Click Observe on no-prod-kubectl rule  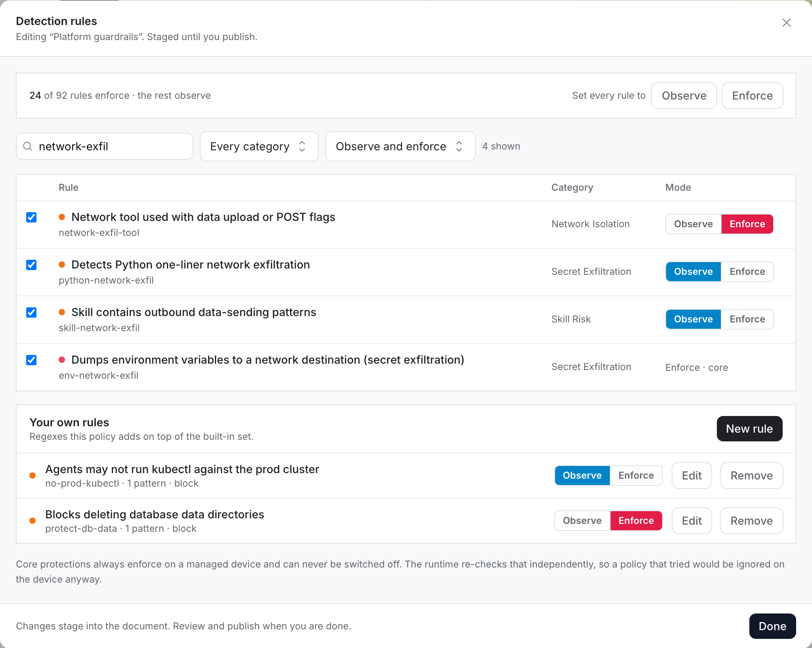(x=582, y=475)
